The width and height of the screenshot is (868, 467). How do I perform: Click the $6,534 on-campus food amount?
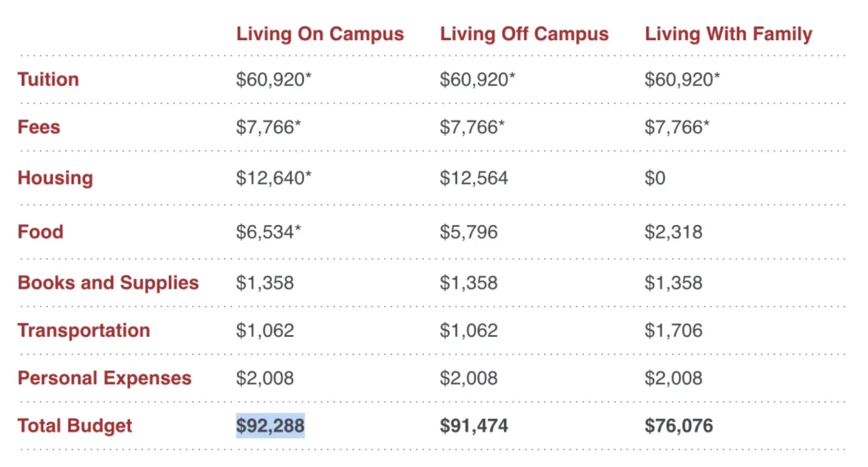pos(265,232)
